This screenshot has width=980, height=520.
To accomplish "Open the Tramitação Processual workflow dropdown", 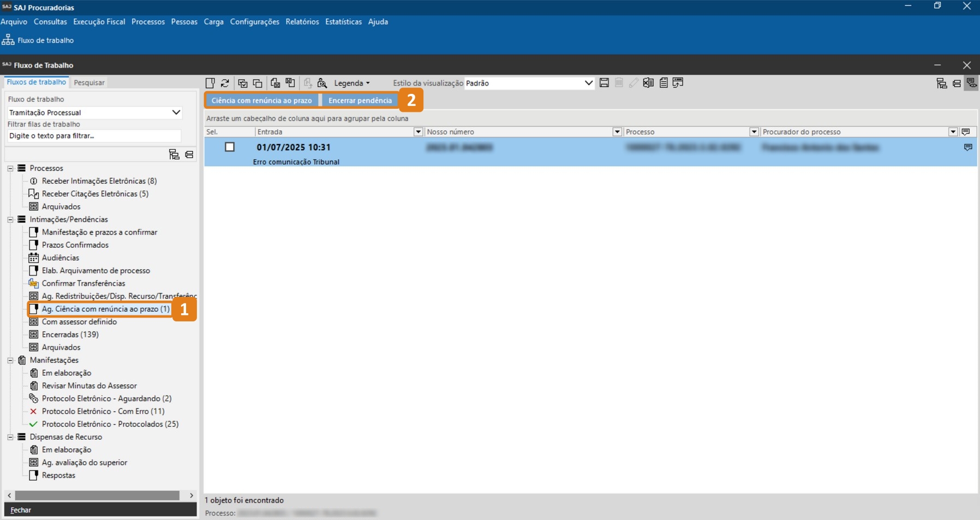I will click(x=176, y=112).
